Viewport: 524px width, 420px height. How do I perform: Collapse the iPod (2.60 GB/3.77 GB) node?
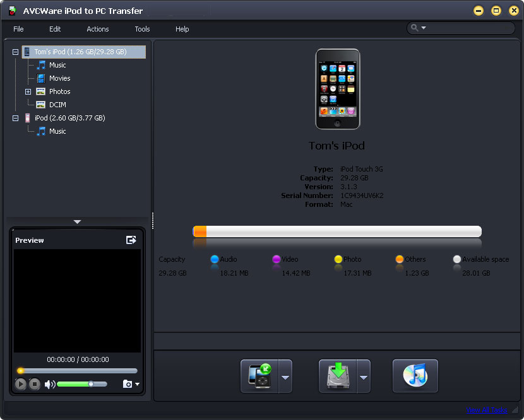[x=15, y=118]
